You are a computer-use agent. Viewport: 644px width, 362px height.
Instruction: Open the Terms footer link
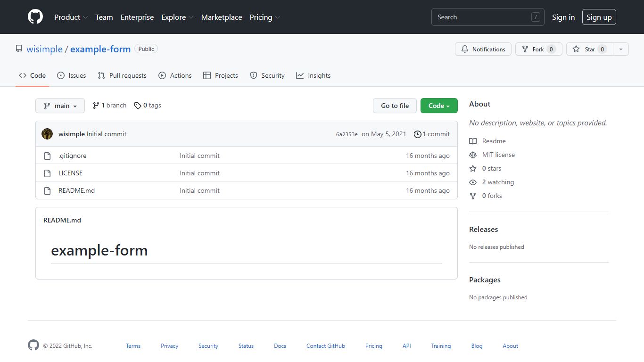pyautogui.click(x=133, y=346)
